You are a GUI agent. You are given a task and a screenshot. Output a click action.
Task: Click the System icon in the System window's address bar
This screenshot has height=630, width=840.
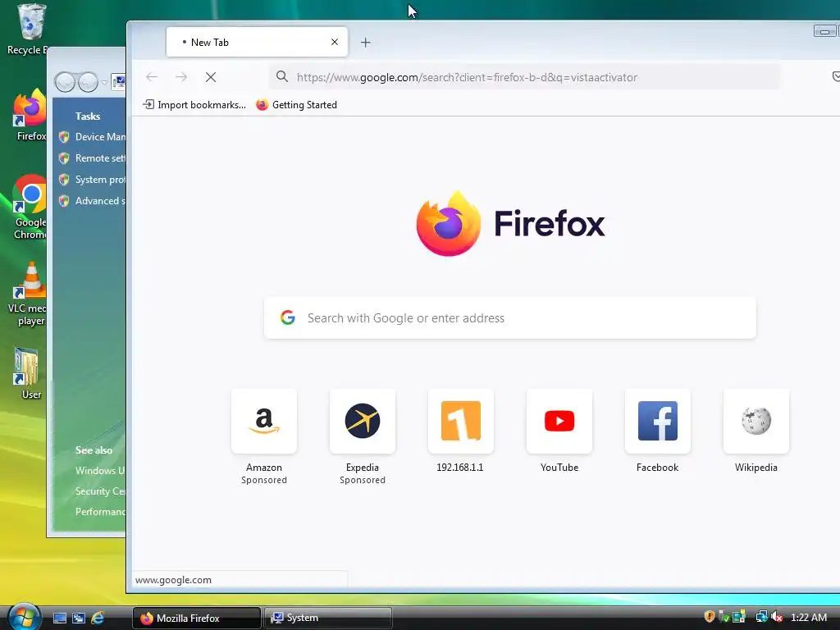point(119,81)
